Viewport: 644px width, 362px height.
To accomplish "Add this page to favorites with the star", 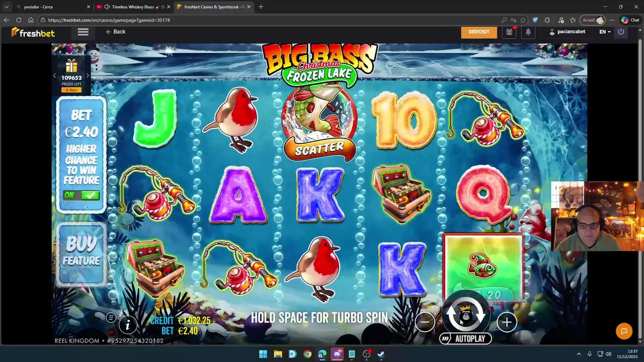I will 523,20.
